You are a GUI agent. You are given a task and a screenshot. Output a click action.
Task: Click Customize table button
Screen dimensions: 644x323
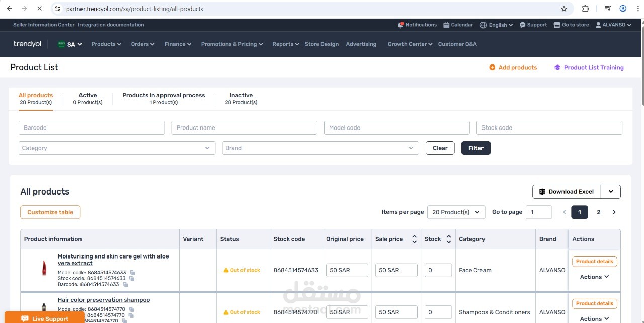pyautogui.click(x=50, y=212)
